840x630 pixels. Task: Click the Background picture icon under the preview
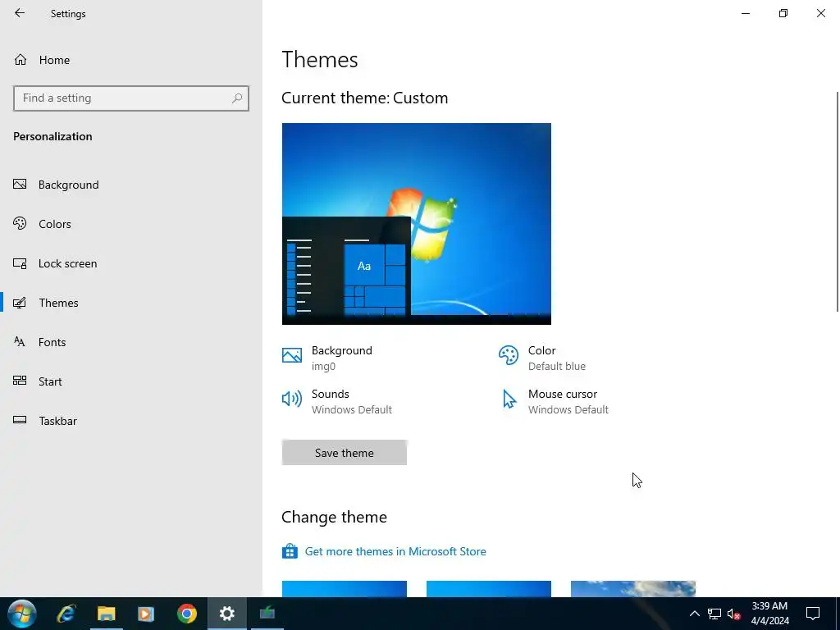point(292,355)
